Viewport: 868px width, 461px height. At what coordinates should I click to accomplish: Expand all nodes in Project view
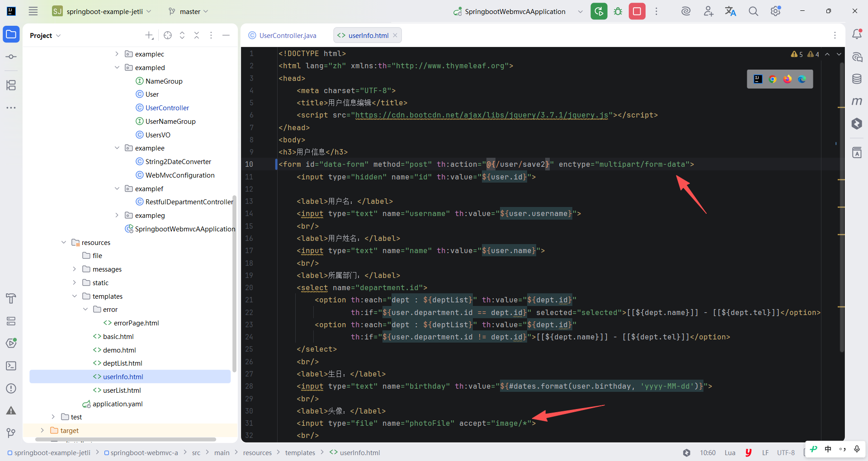(182, 35)
